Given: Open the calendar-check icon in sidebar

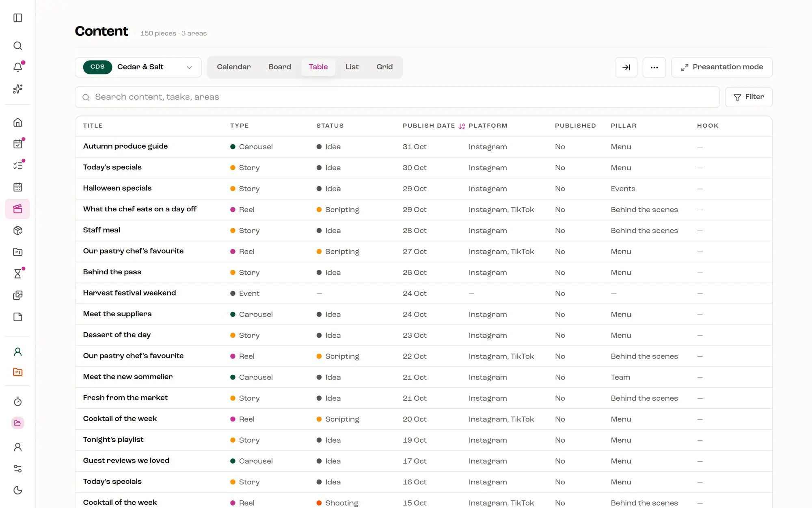Looking at the screenshot, I should (17, 144).
